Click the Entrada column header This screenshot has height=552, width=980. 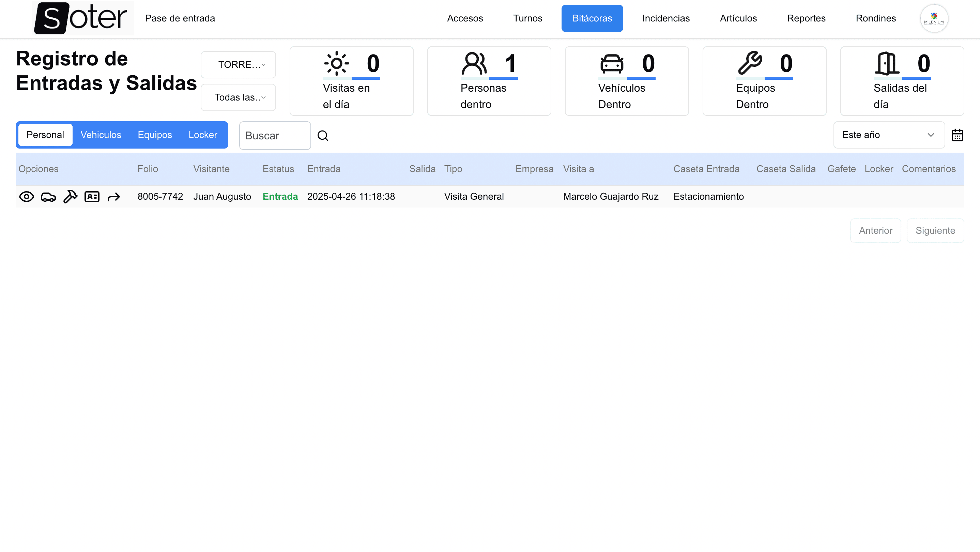[324, 169]
